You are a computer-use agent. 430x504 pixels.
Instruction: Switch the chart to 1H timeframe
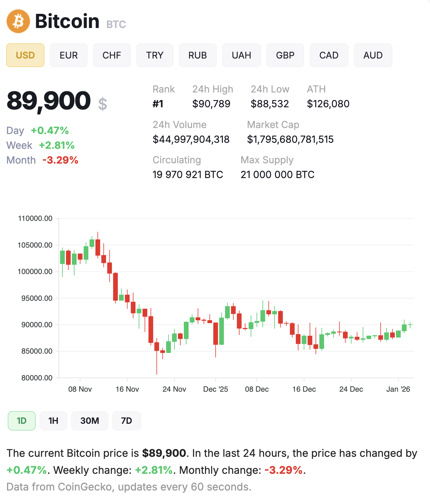tap(53, 420)
